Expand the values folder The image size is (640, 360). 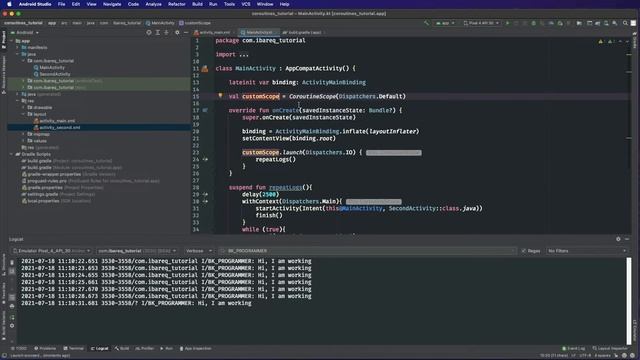click(24, 141)
